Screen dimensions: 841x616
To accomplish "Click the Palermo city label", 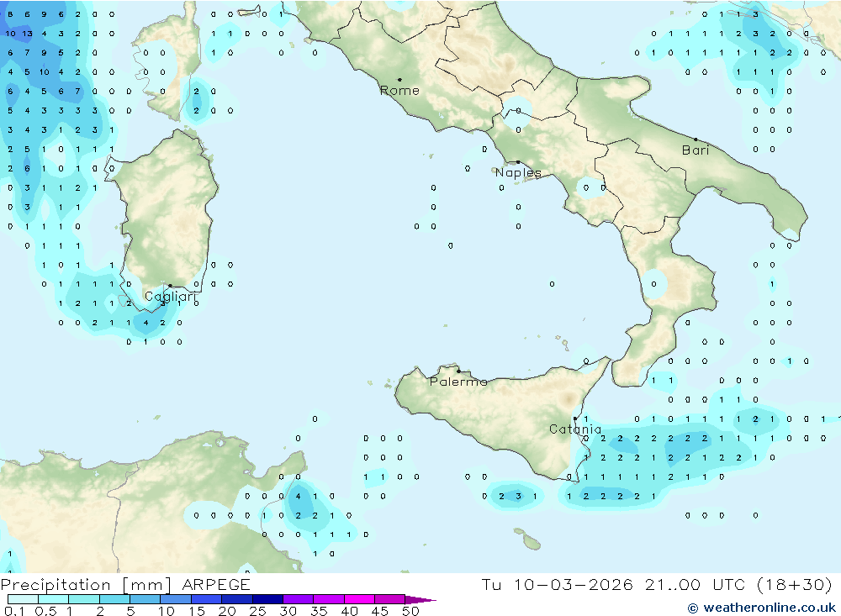I will [458, 382].
